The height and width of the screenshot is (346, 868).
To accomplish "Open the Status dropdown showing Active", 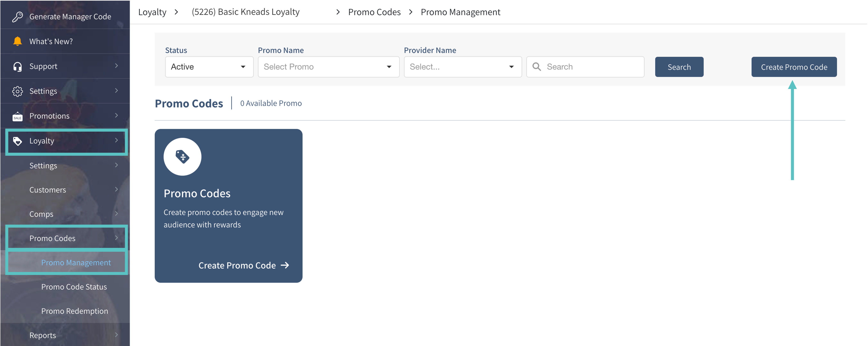I will click(x=209, y=67).
